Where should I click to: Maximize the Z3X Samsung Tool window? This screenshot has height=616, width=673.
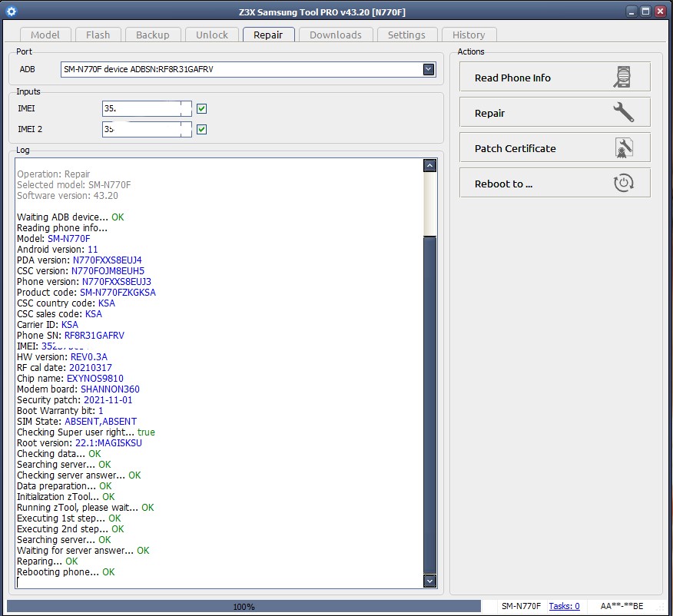(x=645, y=12)
